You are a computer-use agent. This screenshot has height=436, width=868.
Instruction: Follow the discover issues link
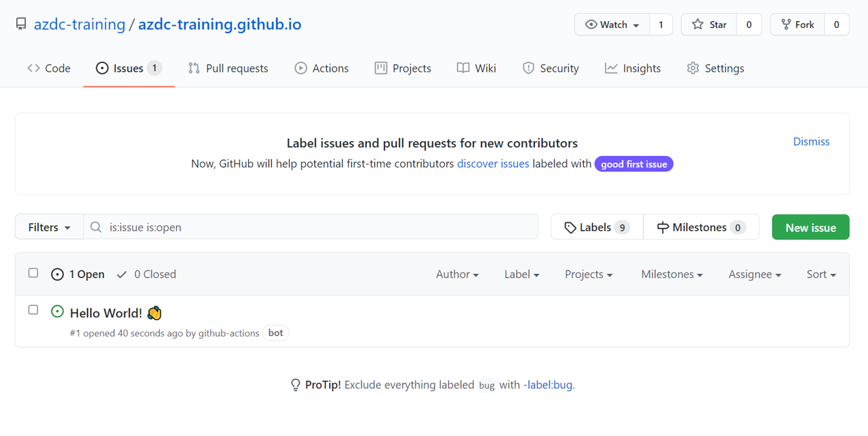click(x=493, y=163)
